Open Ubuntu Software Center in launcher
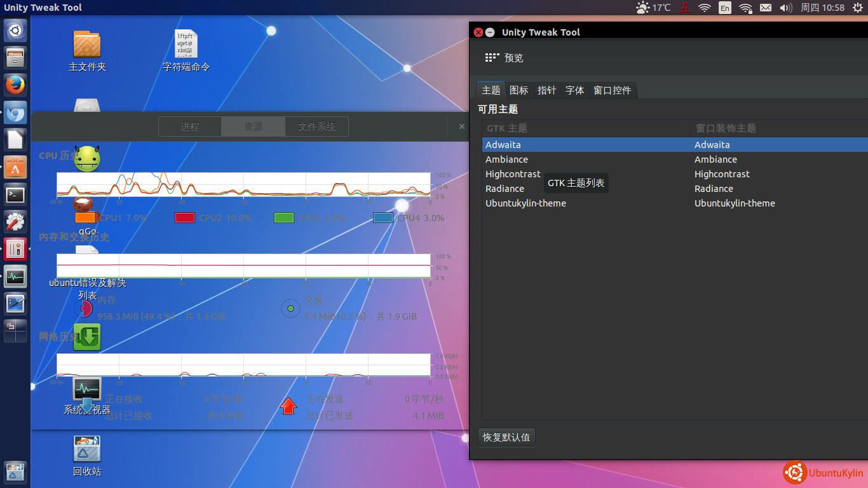This screenshot has width=868, height=488. click(15, 167)
